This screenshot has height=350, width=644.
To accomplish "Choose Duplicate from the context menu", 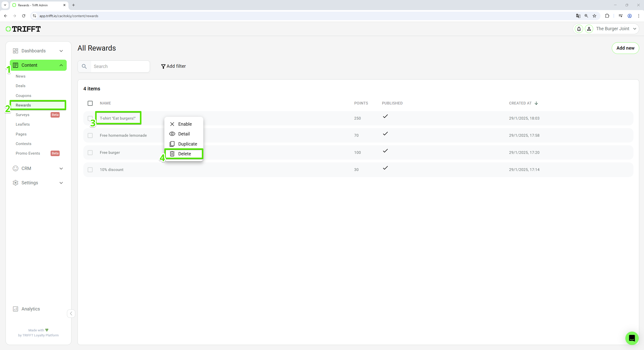I will pos(187,144).
